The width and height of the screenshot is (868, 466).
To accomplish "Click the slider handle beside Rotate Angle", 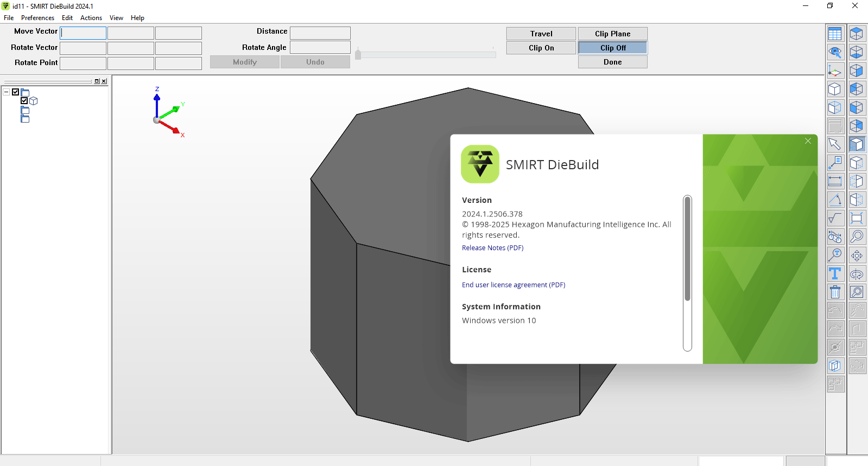I will 358,54.
